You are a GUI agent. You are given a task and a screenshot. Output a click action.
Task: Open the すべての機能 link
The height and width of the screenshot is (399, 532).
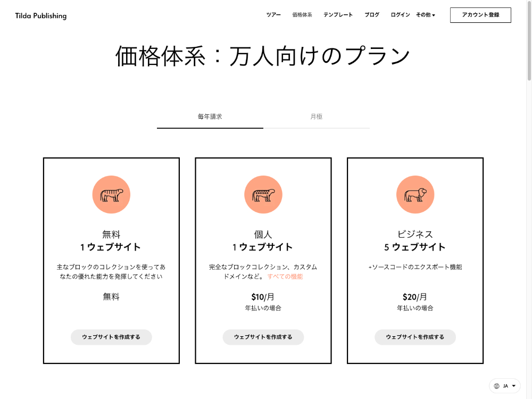285,277
